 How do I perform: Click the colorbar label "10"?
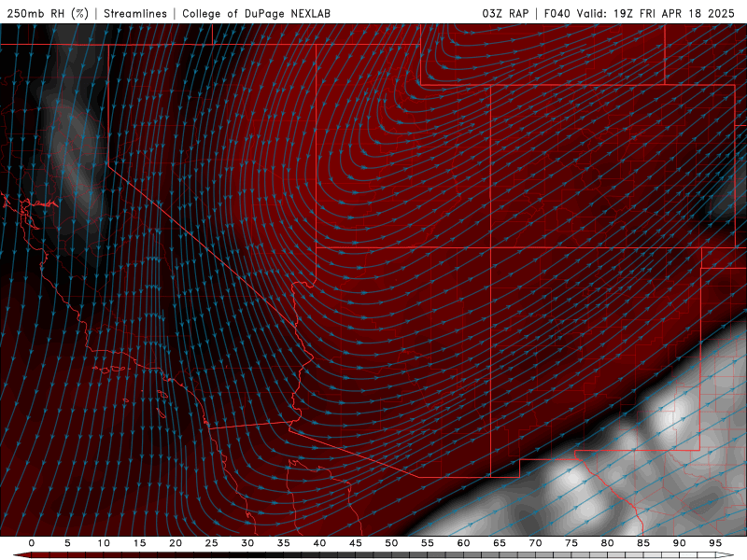(104, 543)
